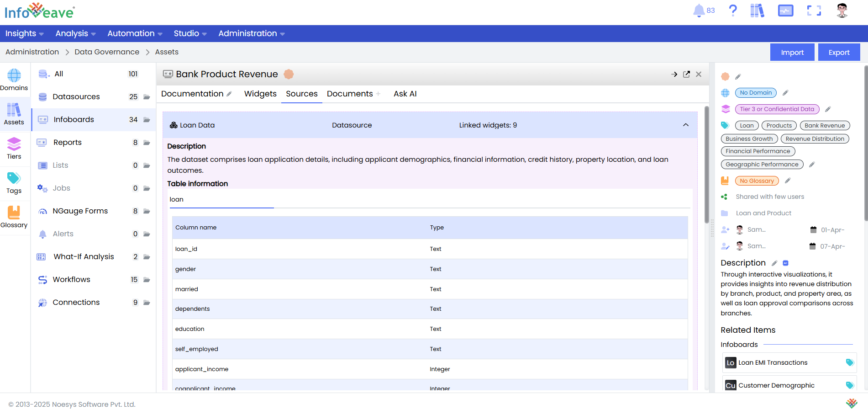Select Connections asset category
Image resolution: width=868 pixels, height=415 pixels.
coord(94,303)
